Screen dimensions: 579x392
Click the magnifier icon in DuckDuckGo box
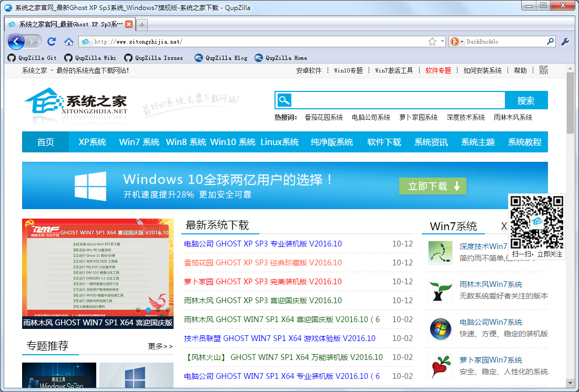point(550,42)
